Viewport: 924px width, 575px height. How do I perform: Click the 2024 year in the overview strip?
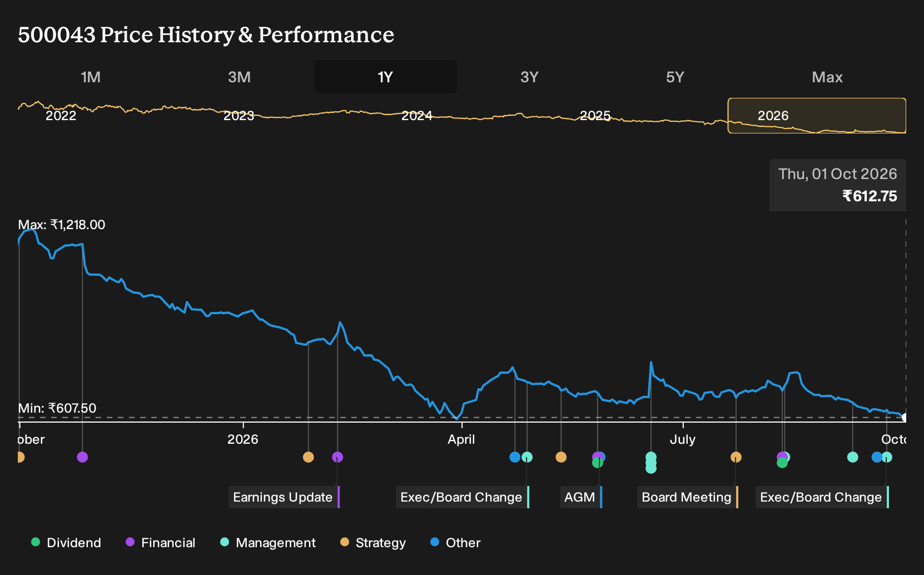(x=417, y=116)
